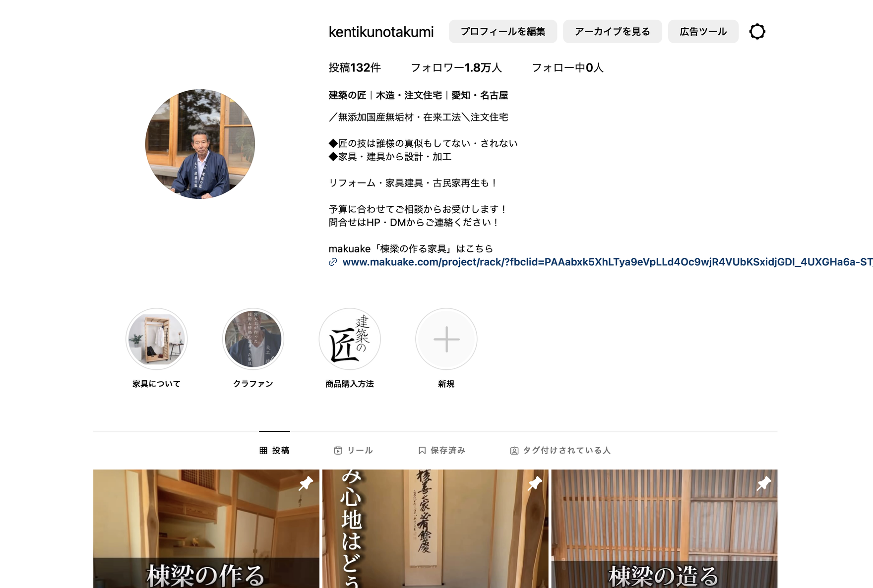873x588 pixels.
Task: View the フォロー中0人 following list
Action: pyautogui.click(x=567, y=68)
